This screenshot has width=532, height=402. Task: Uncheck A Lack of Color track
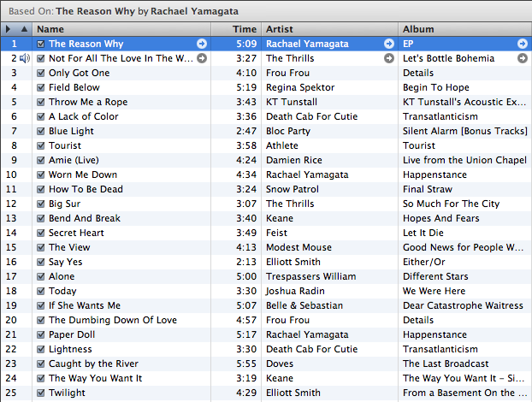(41, 116)
